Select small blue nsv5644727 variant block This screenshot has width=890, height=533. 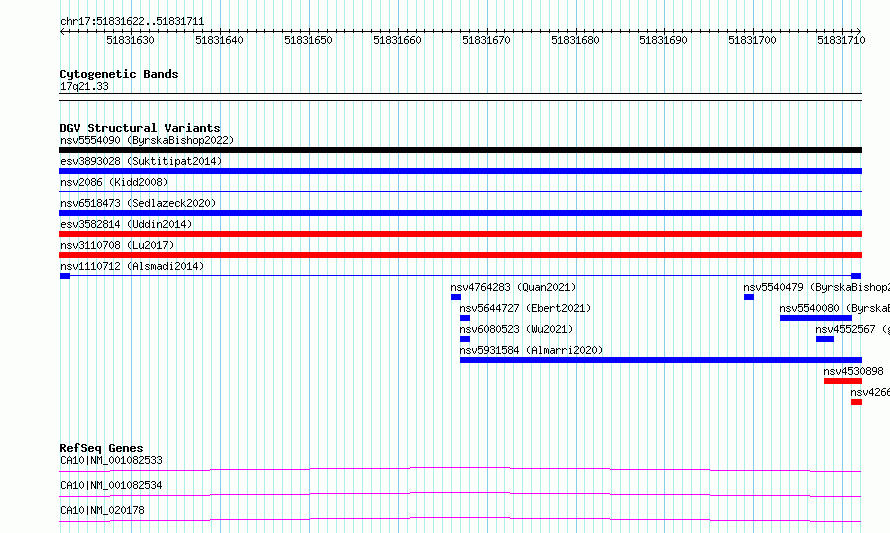(x=465, y=318)
